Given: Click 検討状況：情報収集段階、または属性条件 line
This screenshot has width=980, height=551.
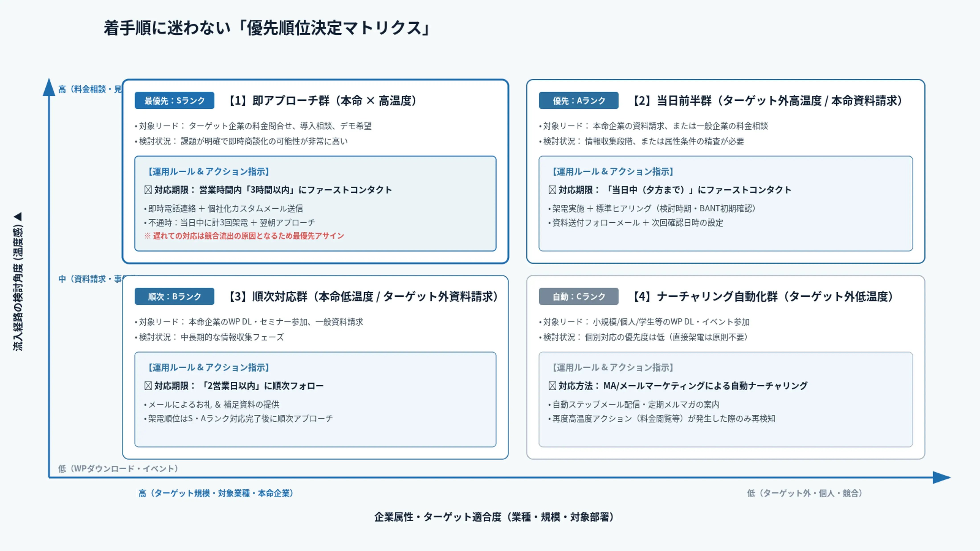Looking at the screenshot, I should coord(641,141).
